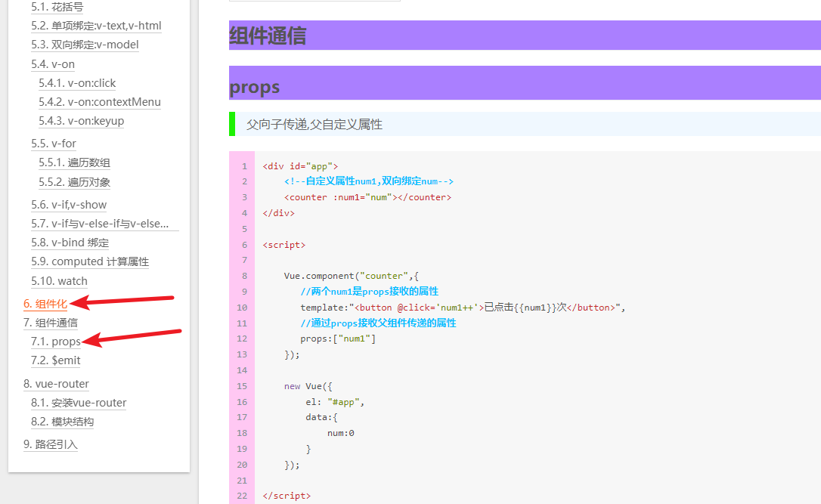The height and width of the screenshot is (504, 821).
Task: Click the props:["num1"] code line
Action: pos(338,339)
